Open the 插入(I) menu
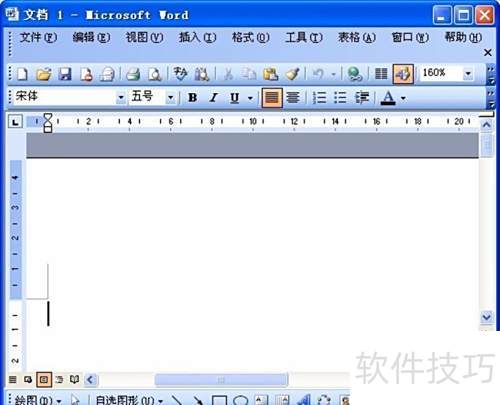500x405 pixels. [197, 37]
